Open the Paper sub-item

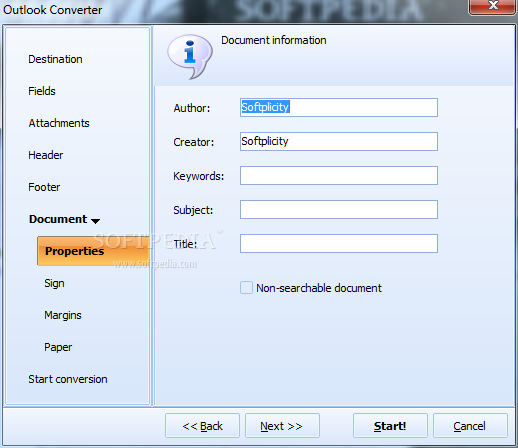coord(58,347)
